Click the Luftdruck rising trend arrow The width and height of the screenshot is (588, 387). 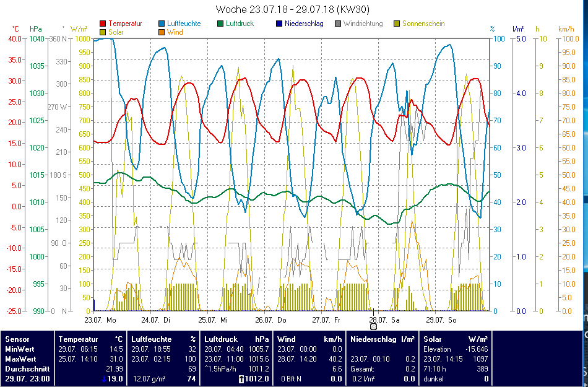[x=241, y=378]
